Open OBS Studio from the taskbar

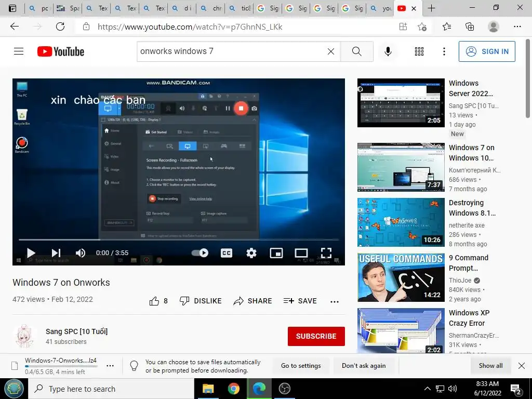284,389
